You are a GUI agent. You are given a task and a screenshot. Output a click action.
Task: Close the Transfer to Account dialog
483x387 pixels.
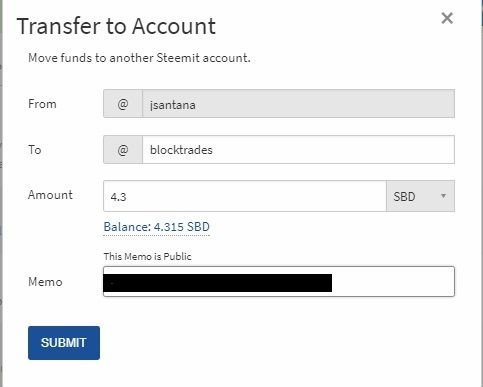[x=447, y=18]
